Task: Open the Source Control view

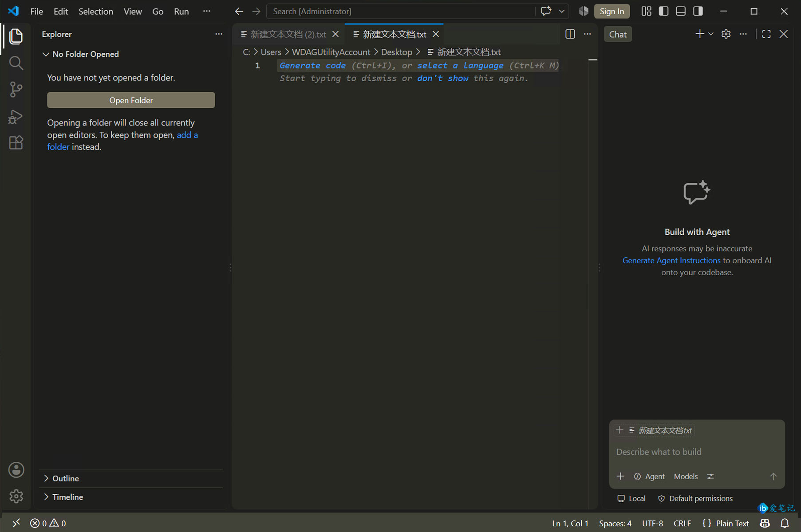Action: (16, 90)
